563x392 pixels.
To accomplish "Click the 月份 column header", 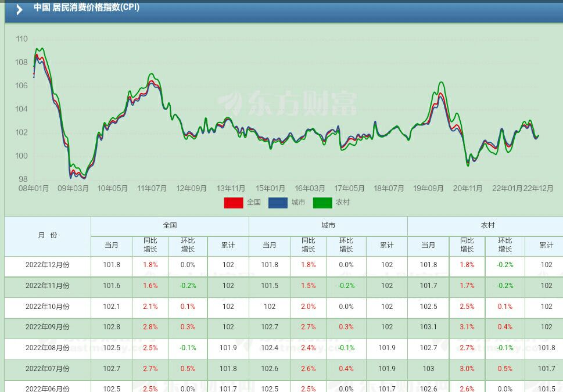I will (47, 235).
